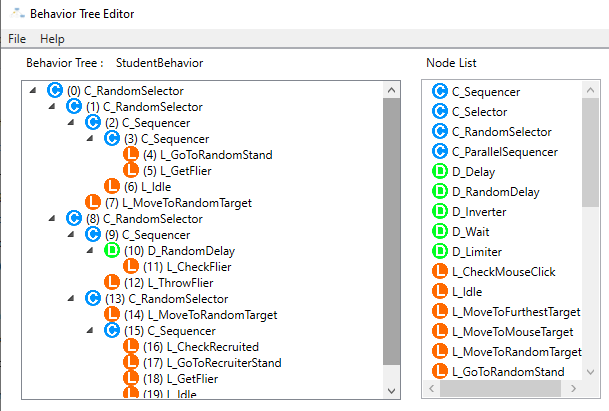The width and height of the screenshot is (609, 411).
Task: Collapse the (15) C_Sequencer branch
Action: [92, 331]
